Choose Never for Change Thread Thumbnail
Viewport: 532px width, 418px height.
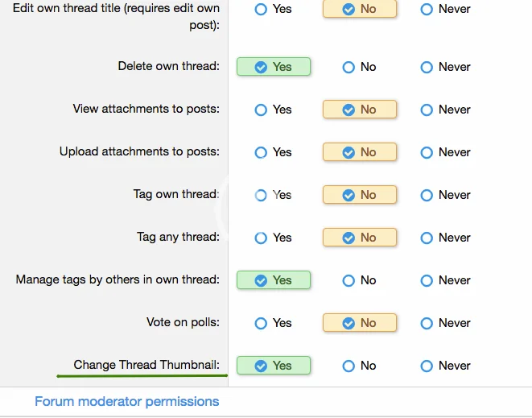427,366
